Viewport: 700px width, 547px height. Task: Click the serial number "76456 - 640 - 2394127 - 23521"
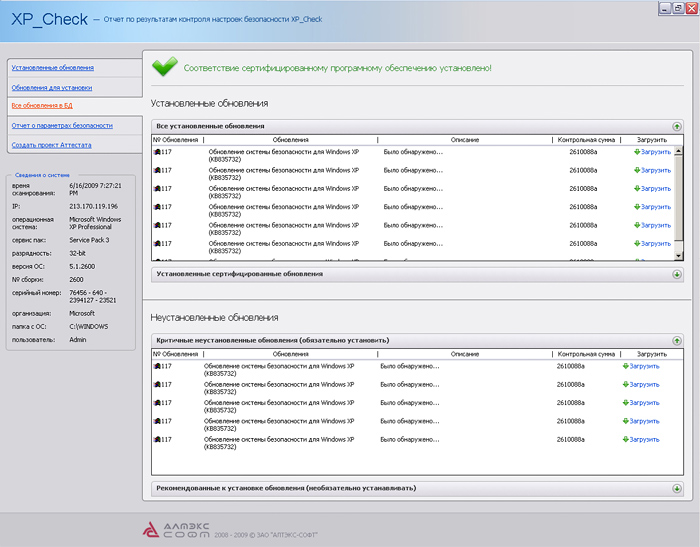[x=93, y=296]
